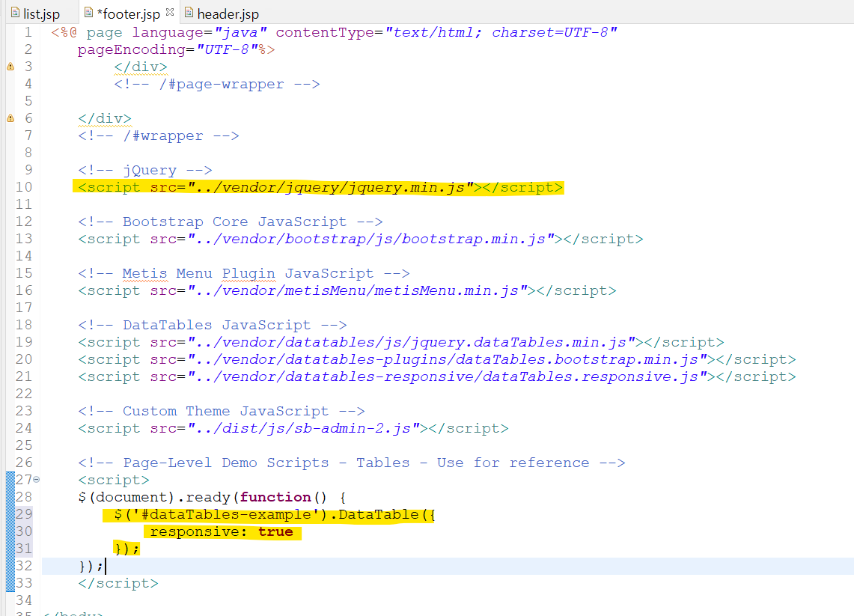Click the closing '});' on line 31
The image size is (854, 616).
pyautogui.click(x=126, y=549)
